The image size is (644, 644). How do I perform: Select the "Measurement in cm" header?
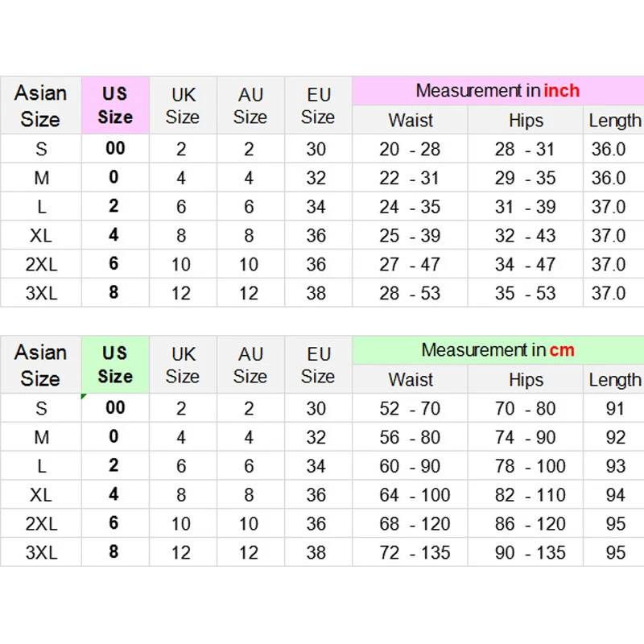(x=497, y=350)
